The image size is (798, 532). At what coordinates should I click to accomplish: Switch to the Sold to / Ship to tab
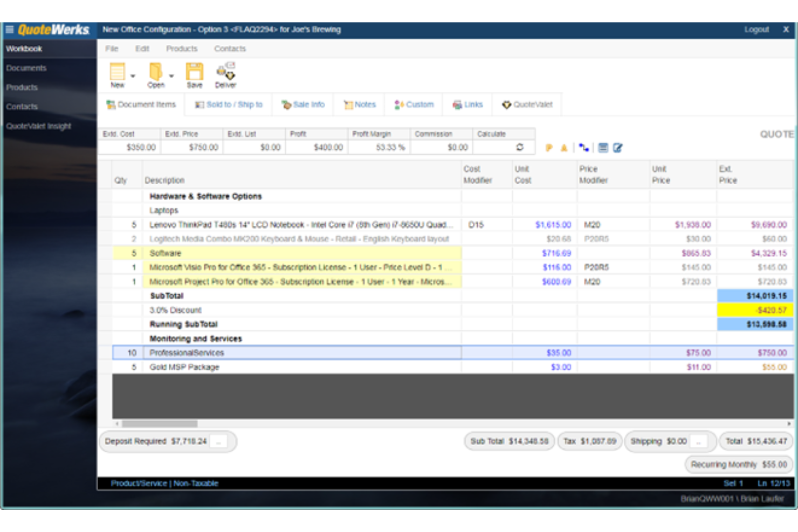[x=229, y=105]
